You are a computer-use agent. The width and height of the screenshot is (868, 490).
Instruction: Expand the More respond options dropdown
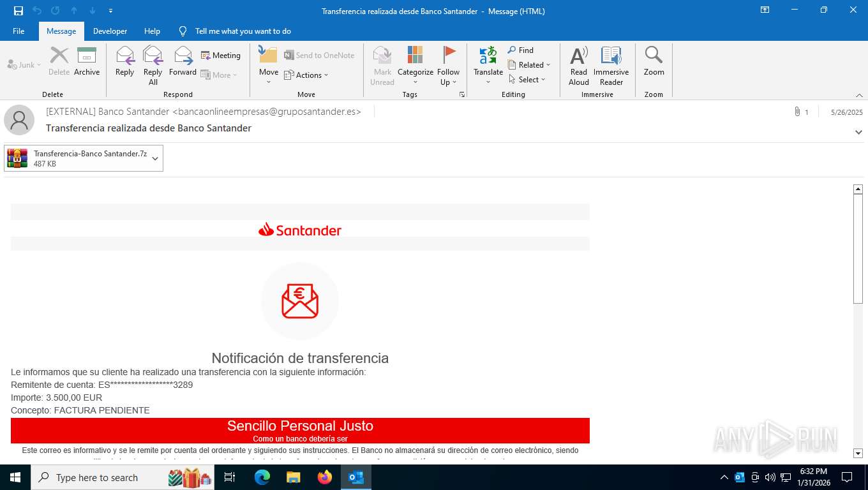click(219, 75)
